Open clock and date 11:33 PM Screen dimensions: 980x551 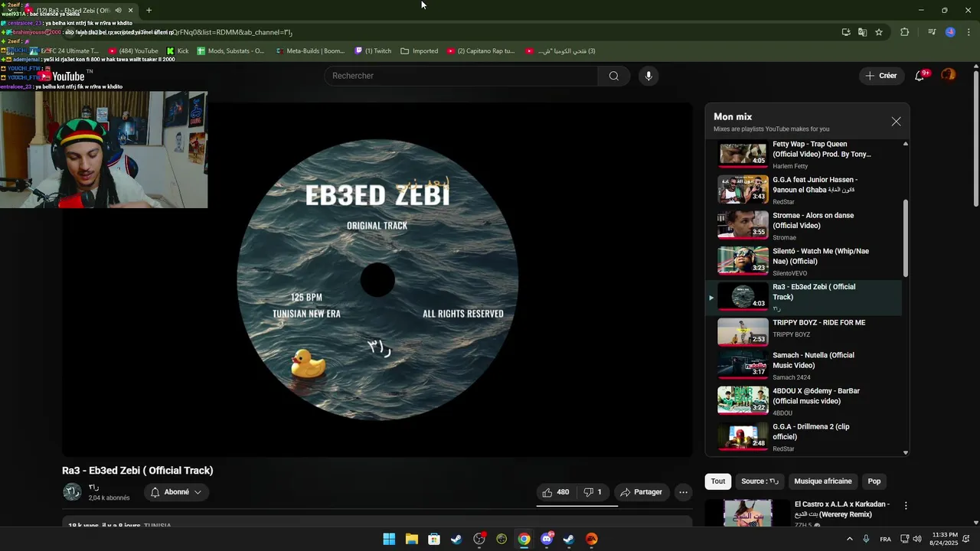point(945,539)
